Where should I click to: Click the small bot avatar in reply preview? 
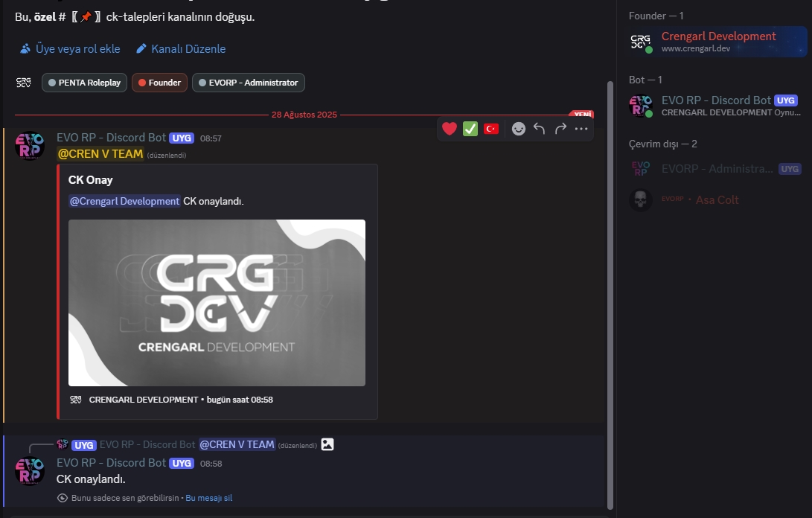tap(63, 444)
